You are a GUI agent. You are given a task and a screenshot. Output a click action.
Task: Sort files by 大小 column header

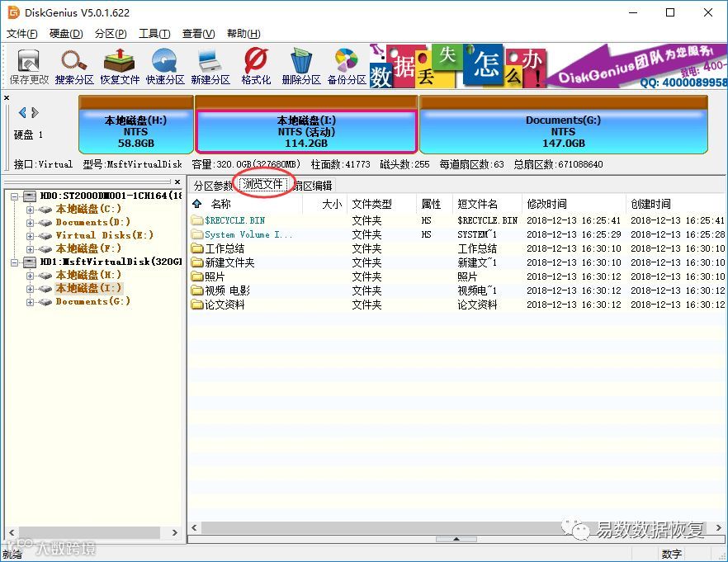324,204
